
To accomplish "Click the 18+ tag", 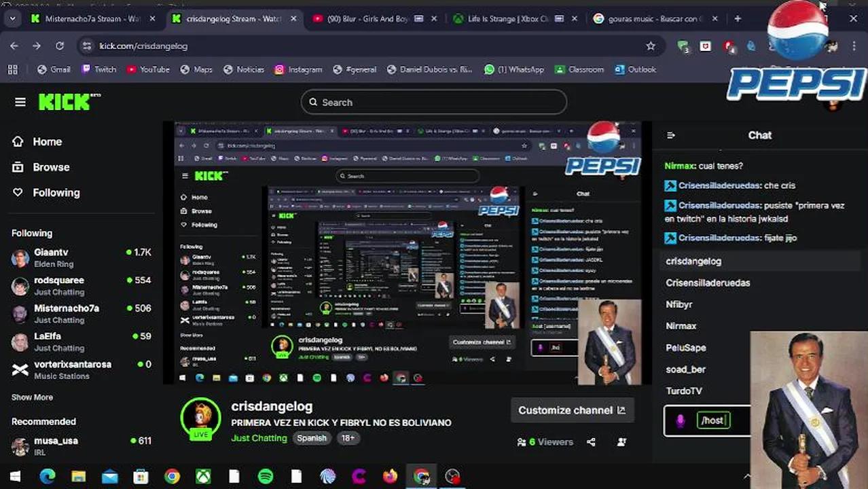I will tap(348, 438).
